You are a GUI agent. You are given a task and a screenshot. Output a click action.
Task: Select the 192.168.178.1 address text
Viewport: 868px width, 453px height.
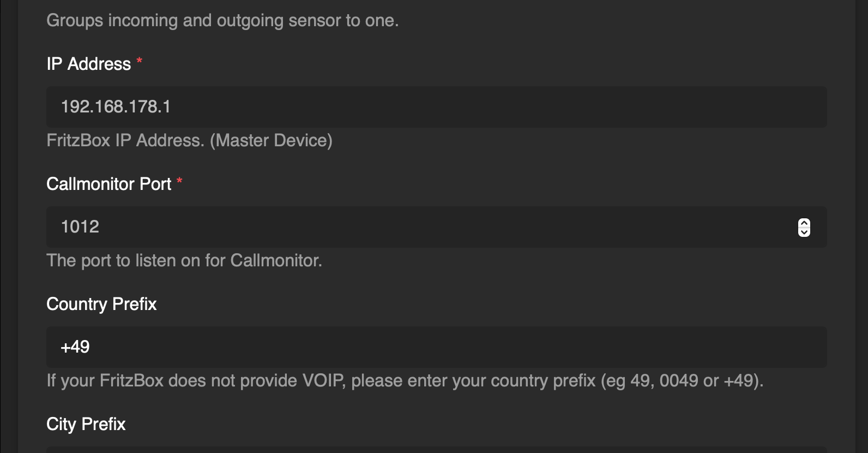coord(116,107)
